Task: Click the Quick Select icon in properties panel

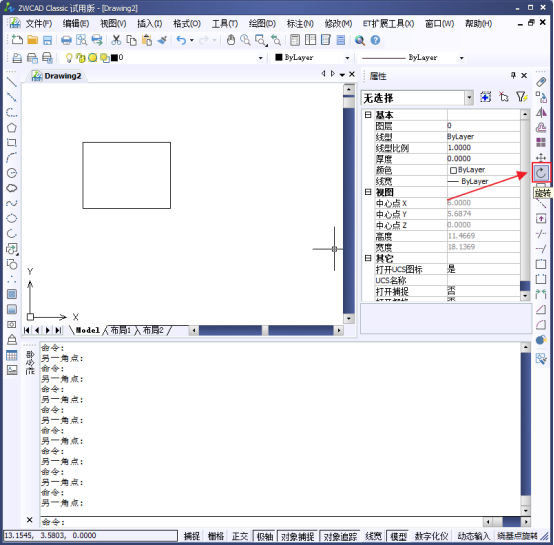Action: [521, 97]
